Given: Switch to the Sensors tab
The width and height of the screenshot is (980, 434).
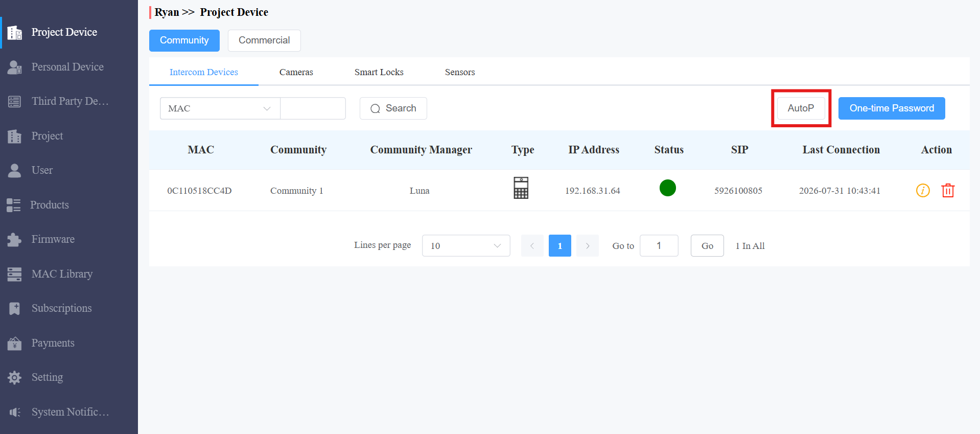Looking at the screenshot, I should 460,72.
